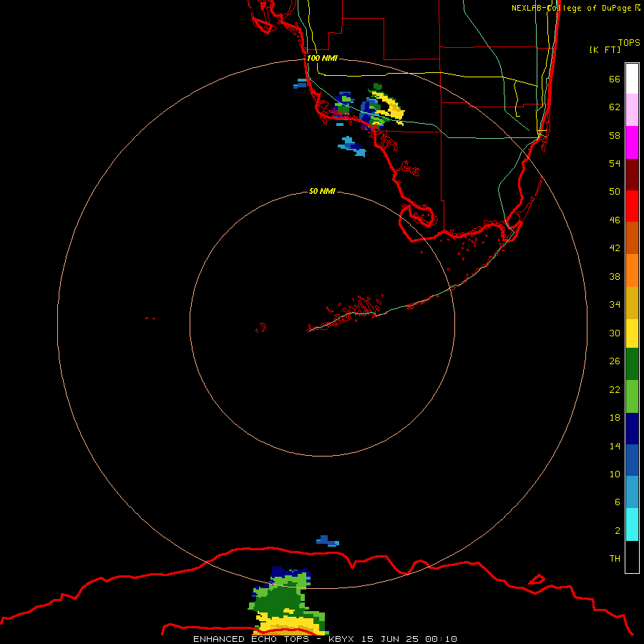The image size is (644, 644).
Task: Click the 10 scale label
Action: [615, 474]
